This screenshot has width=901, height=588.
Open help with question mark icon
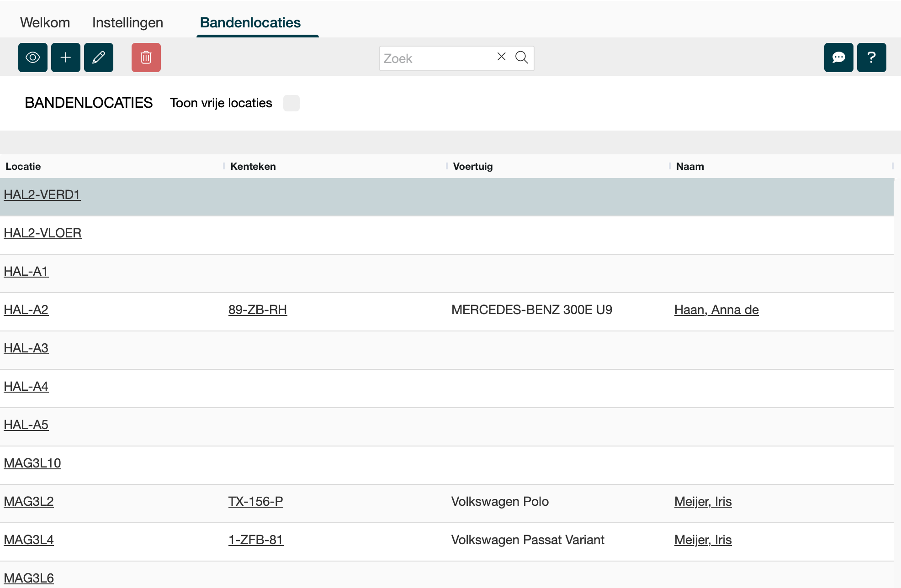click(871, 58)
